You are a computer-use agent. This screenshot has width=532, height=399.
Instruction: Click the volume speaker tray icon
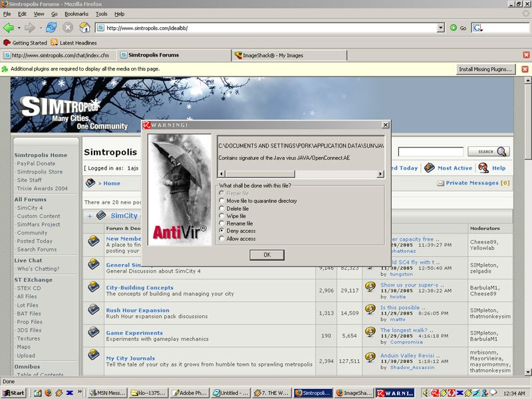click(426, 393)
